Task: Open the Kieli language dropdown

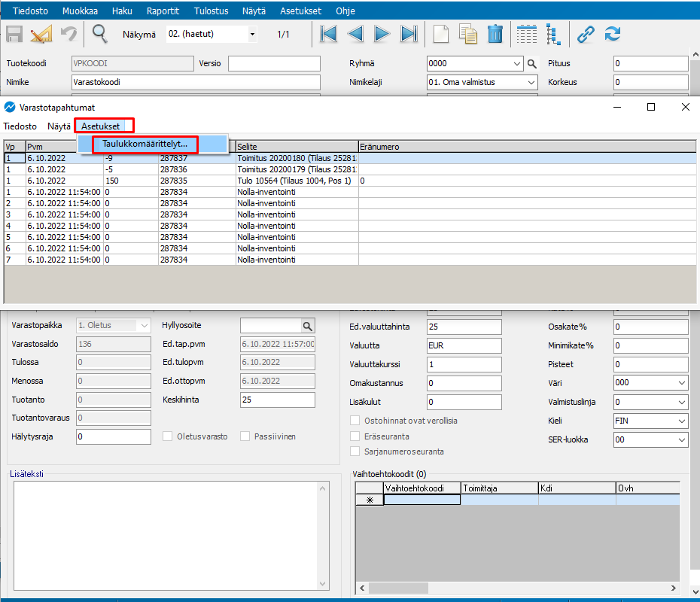Action: click(681, 421)
